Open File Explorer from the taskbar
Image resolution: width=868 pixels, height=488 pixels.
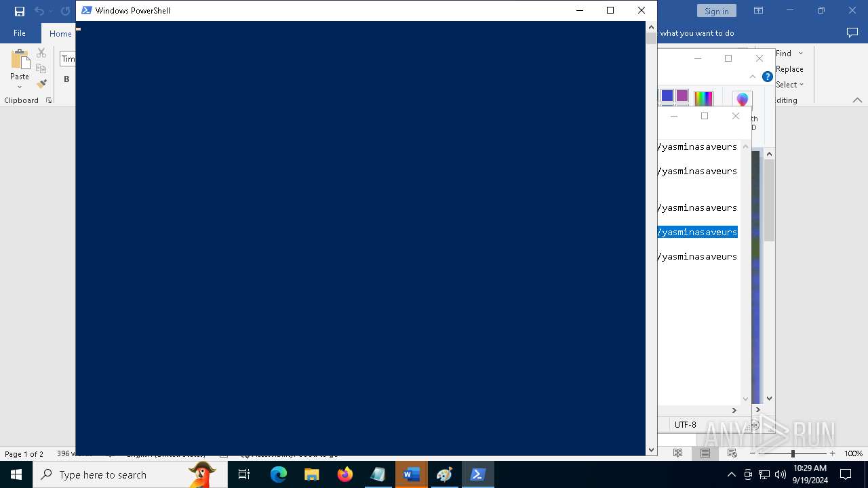tap(312, 474)
